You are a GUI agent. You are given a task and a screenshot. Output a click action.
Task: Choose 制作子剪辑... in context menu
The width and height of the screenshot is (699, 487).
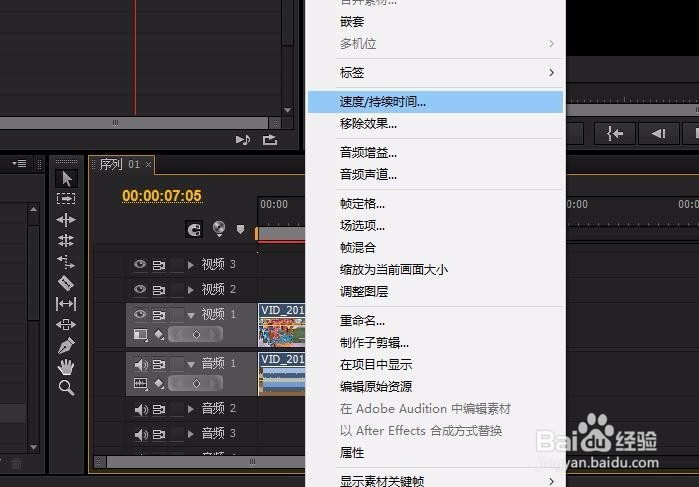pos(435,343)
